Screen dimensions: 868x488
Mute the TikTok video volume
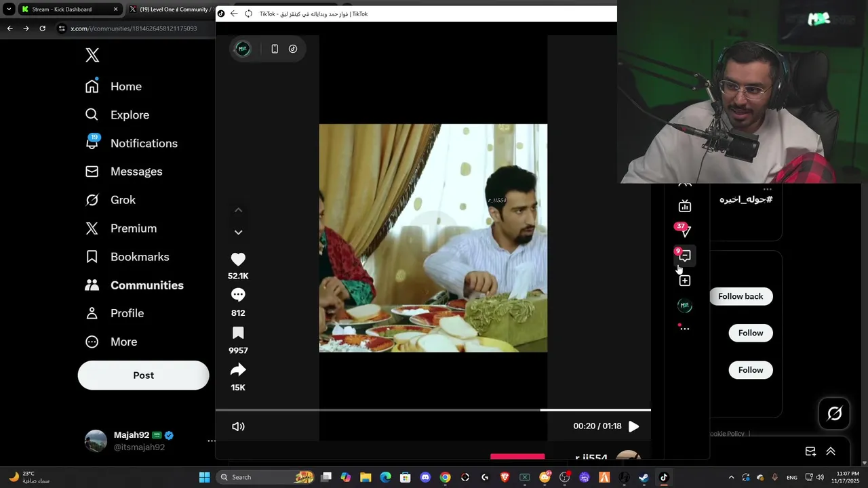tap(238, 426)
